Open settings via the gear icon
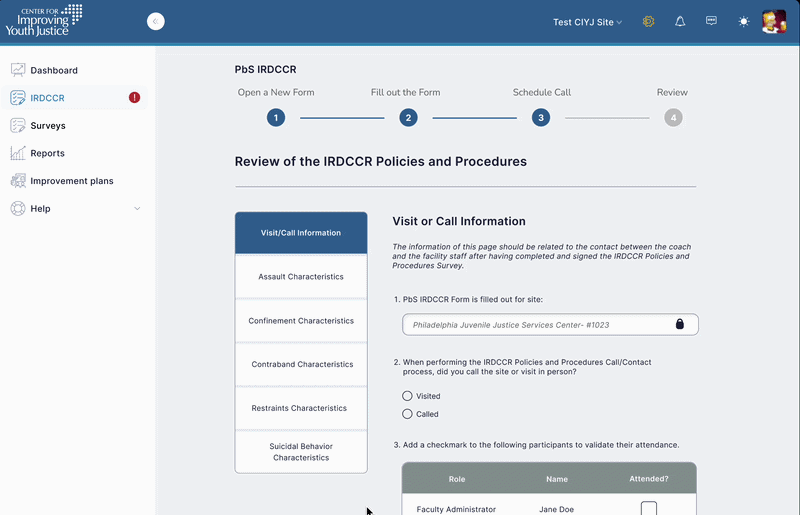Image resolution: width=800 pixels, height=515 pixels. click(x=648, y=21)
